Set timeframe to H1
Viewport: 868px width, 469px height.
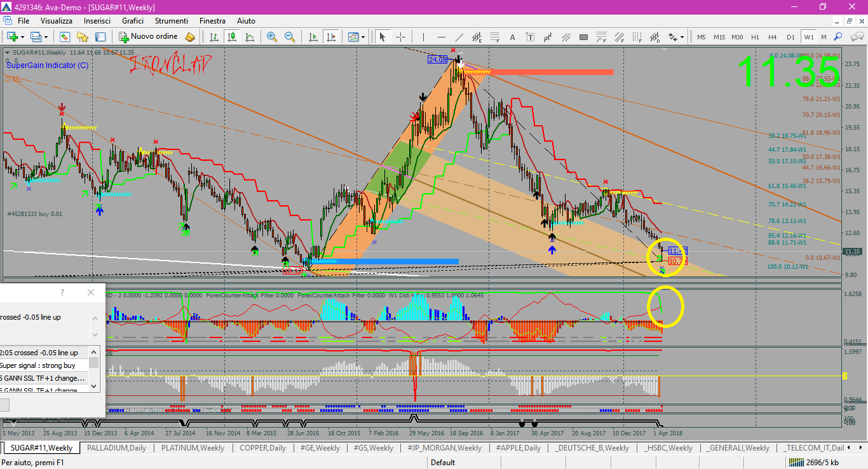pos(755,37)
